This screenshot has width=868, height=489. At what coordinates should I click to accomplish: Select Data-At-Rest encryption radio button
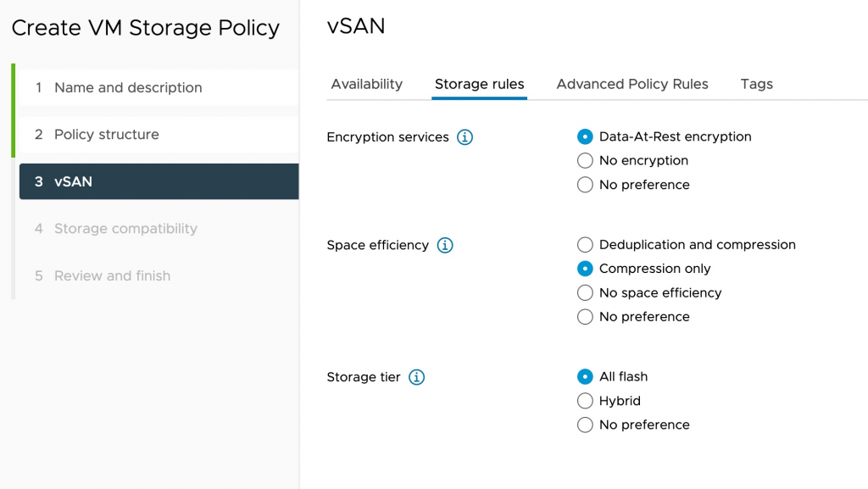coord(585,137)
